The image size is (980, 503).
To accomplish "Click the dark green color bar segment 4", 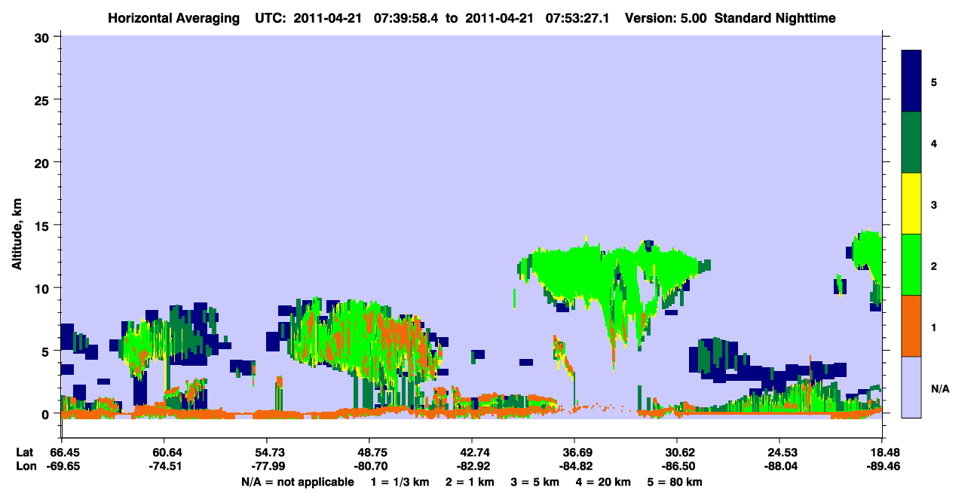I will point(911,142).
